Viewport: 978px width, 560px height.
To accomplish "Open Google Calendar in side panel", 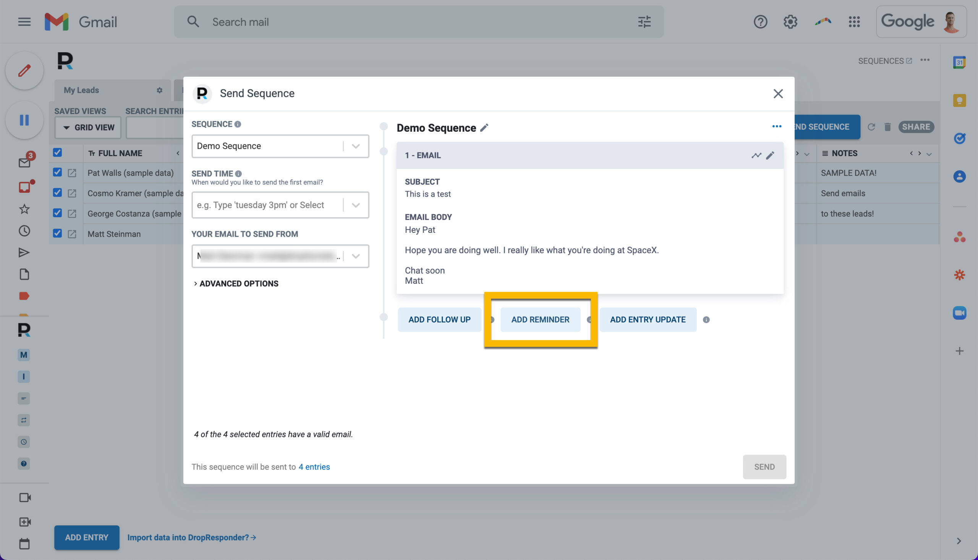I will 959,62.
